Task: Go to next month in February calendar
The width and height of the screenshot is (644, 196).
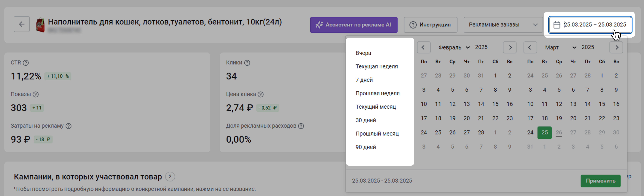Action: tap(510, 47)
